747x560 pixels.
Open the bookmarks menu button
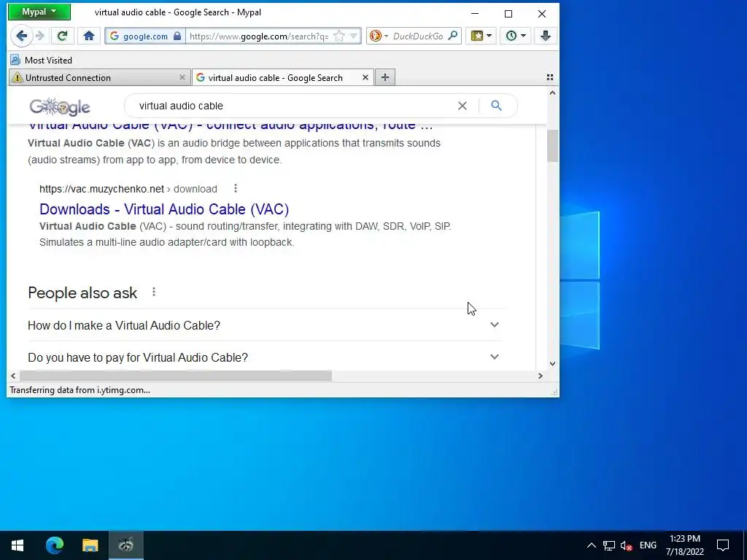tap(481, 36)
